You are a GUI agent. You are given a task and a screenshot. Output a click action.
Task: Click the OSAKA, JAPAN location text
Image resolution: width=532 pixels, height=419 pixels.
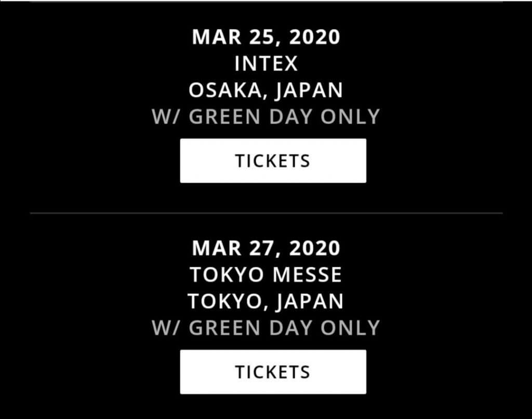[x=266, y=90]
